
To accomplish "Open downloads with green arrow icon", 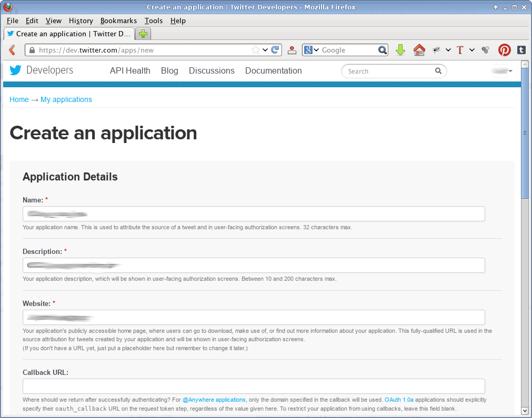I will pos(400,50).
